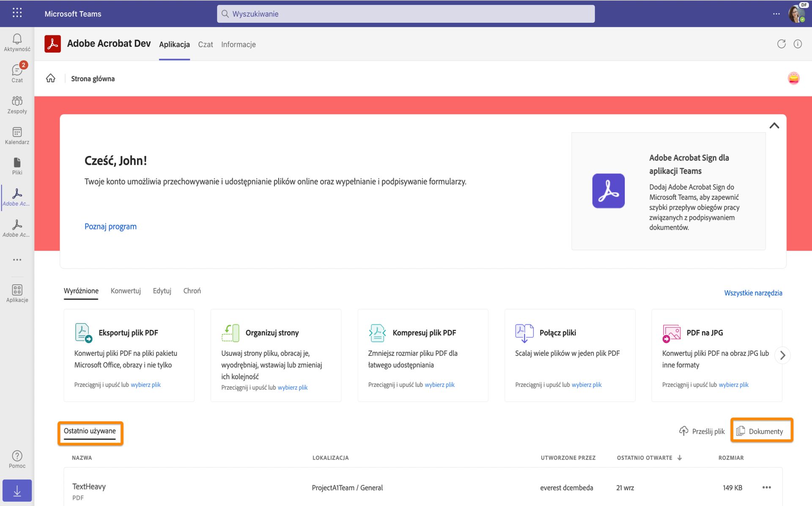The height and width of the screenshot is (506, 812).
Task: Click the Organizuj strony icon
Action: click(230, 332)
